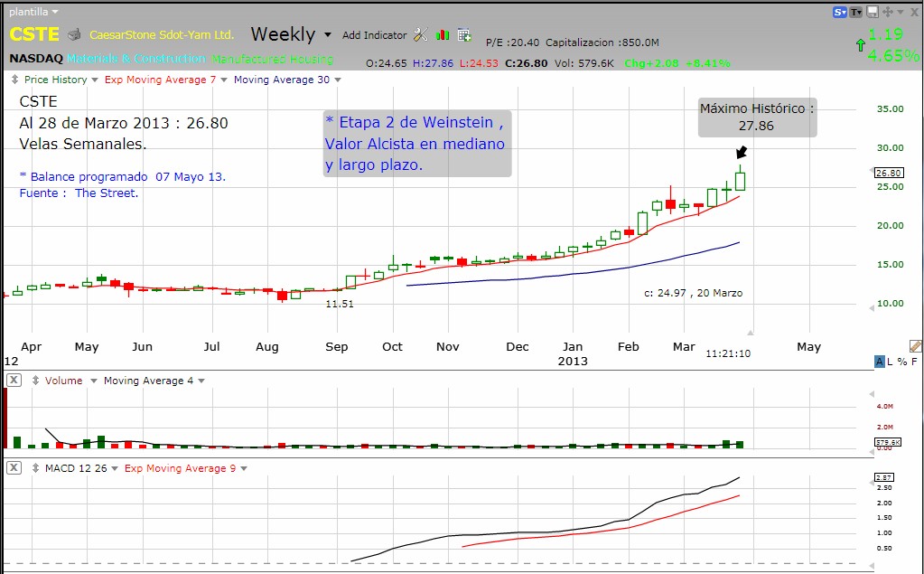Expand the Price History dropdown arrow
Screen dimensions: 924x574
click(94, 80)
